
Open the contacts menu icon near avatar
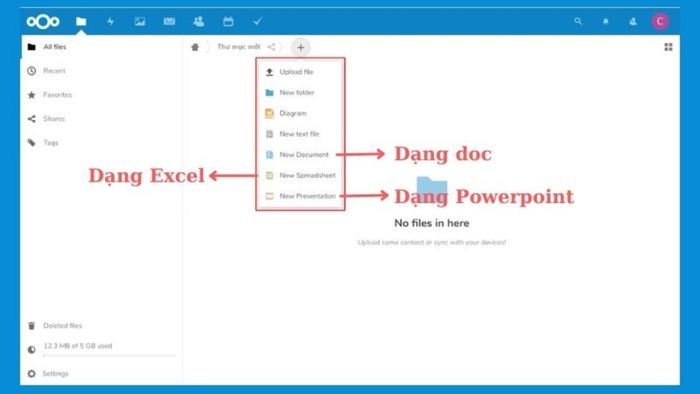633,21
